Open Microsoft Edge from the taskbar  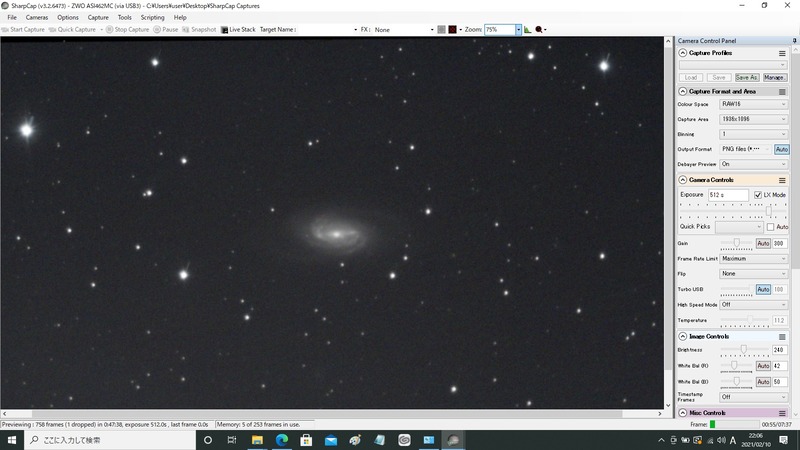point(282,440)
